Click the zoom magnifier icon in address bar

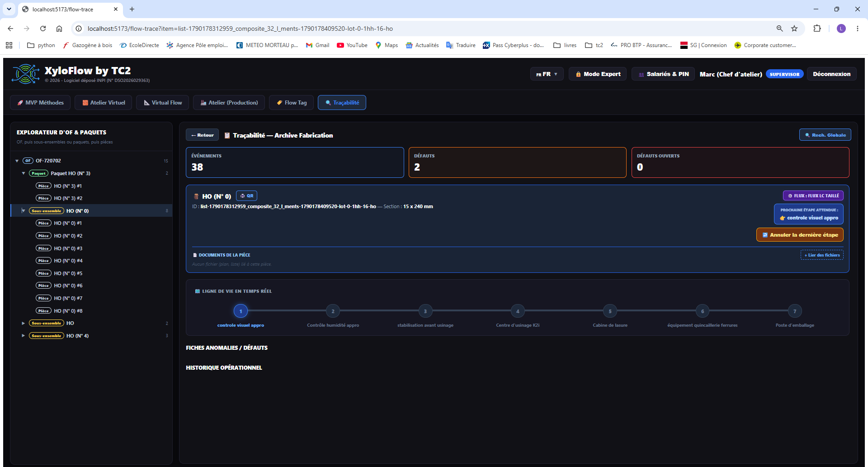tap(779, 29)
